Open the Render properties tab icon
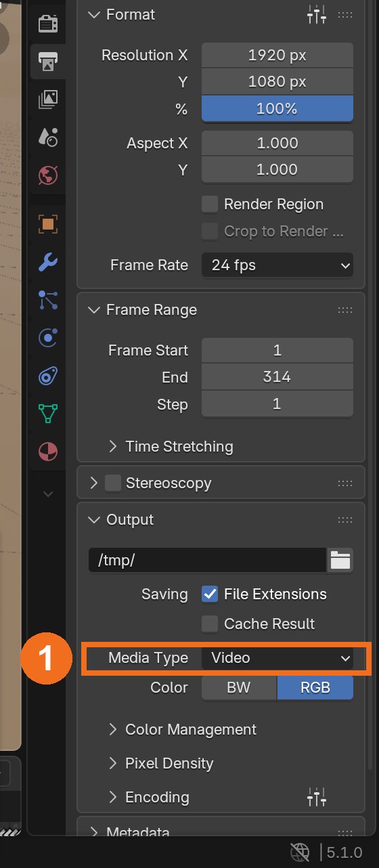This screenshot has width=379, height=868. tap(48, 24)
